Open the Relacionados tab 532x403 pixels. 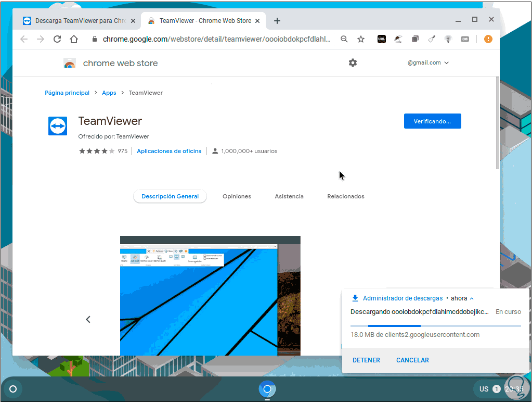click(346, 196)
